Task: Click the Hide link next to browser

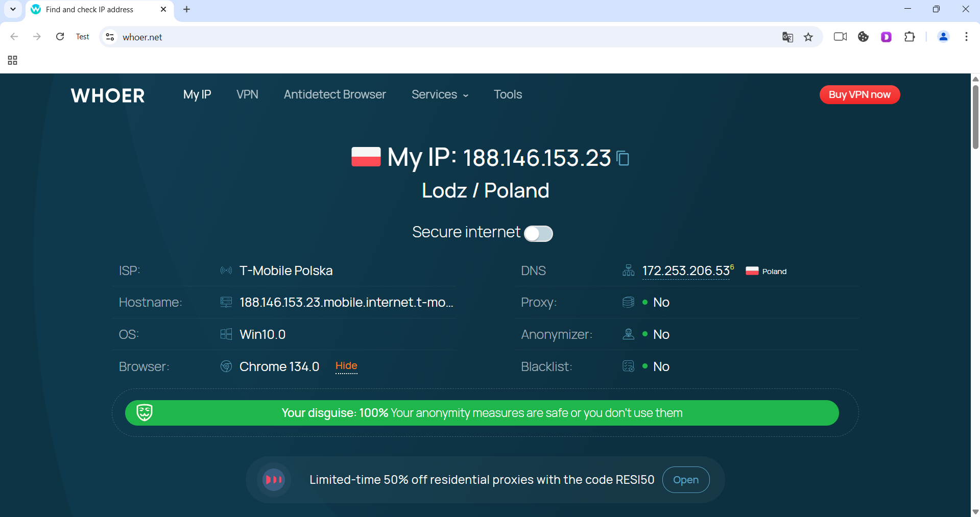Action: [346, 366]
